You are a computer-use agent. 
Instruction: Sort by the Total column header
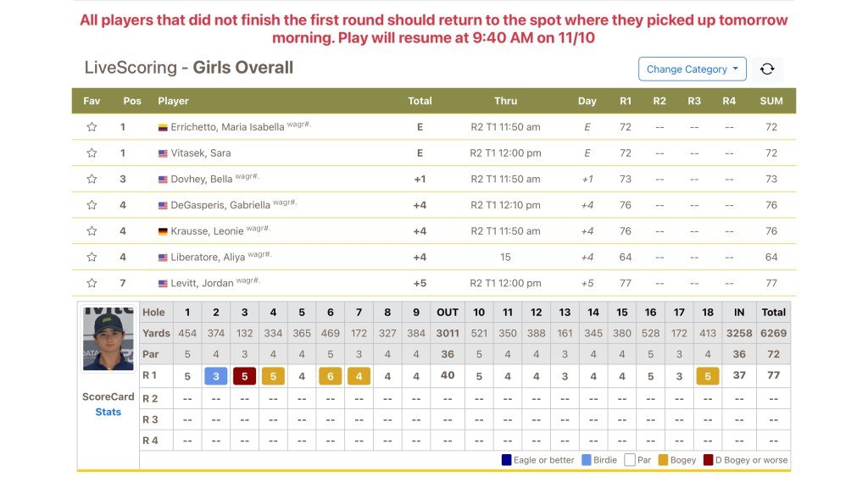pos(420,101)
